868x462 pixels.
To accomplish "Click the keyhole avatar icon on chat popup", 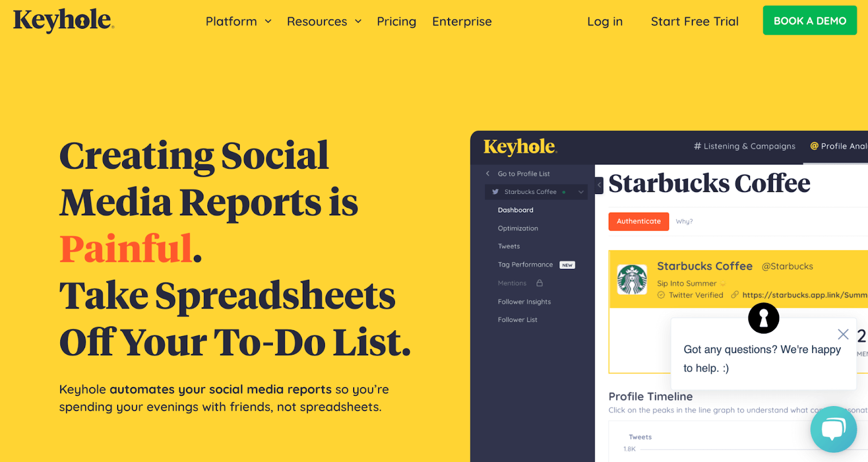I will pyautogui.click(x=763, y=318).
